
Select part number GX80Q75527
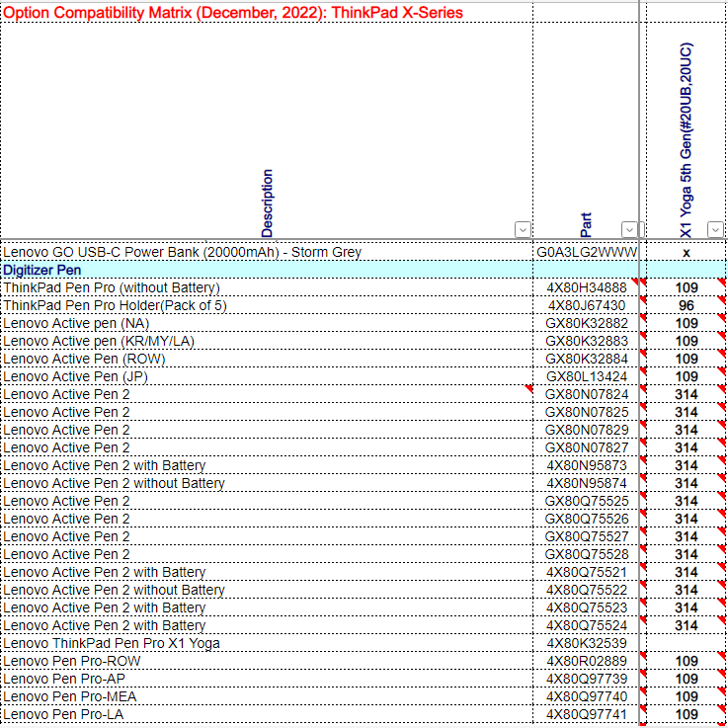(x=587, y=536)
